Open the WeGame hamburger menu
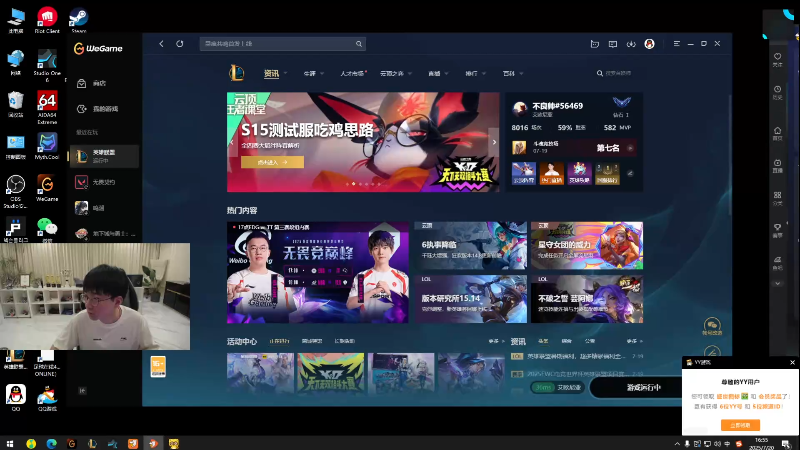800x450 pixels. tap(677, 44)
